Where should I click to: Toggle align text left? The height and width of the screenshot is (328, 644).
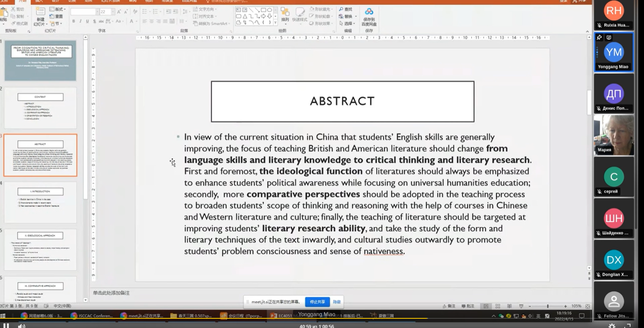145,21
